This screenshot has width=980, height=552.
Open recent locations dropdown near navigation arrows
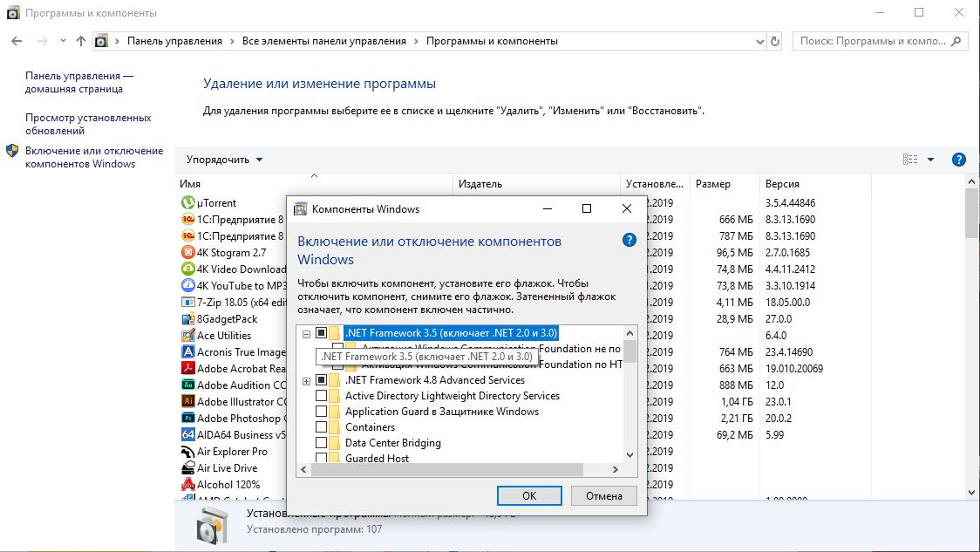point(63,41)
